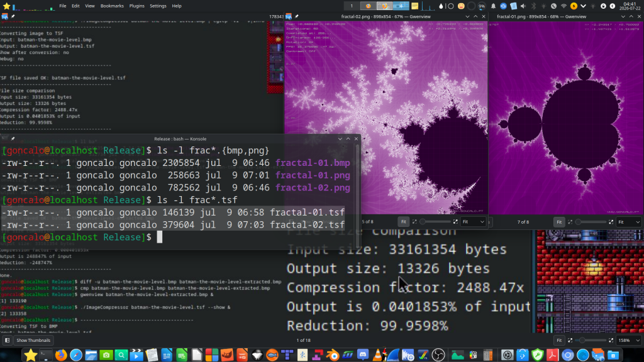
Task: Toggle the sidebar icon beside Show Thumbnails
Action: click(x=7, y=340)
